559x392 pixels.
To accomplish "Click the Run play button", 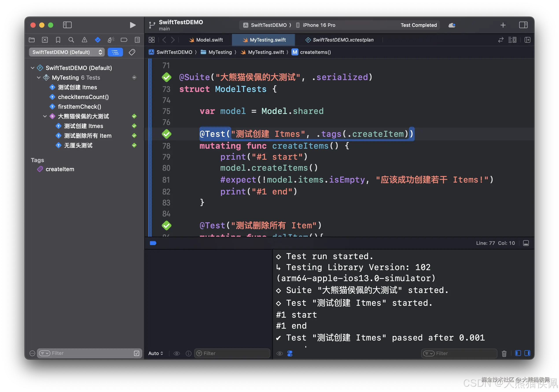I will point(132,25).
